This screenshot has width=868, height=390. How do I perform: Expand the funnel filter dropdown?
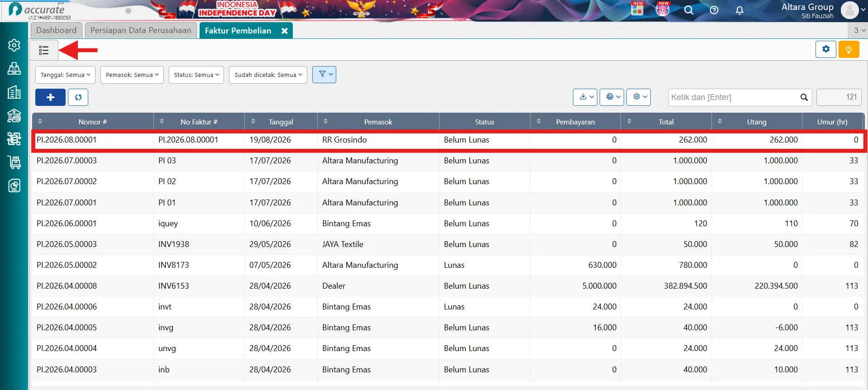(324, 74)
